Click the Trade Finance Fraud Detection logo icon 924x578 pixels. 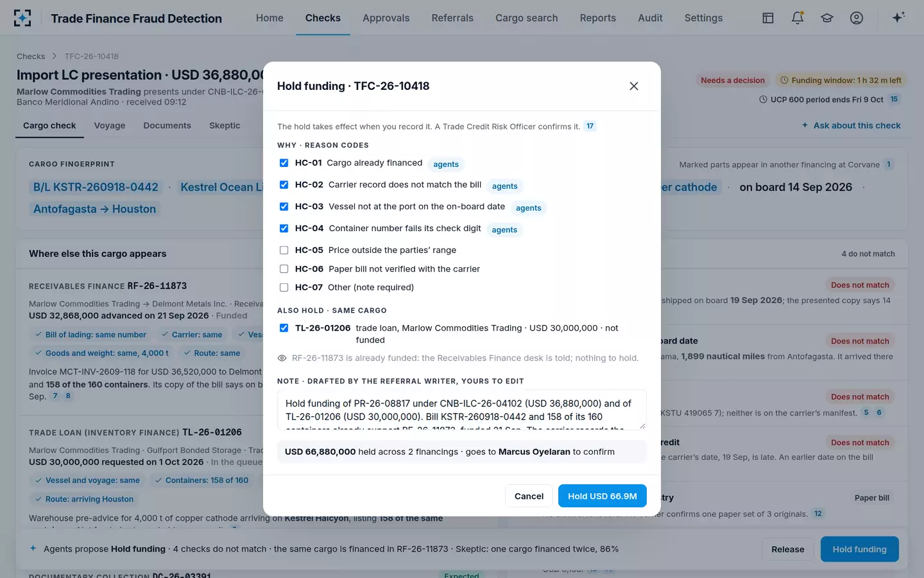(x=22, y=18)
